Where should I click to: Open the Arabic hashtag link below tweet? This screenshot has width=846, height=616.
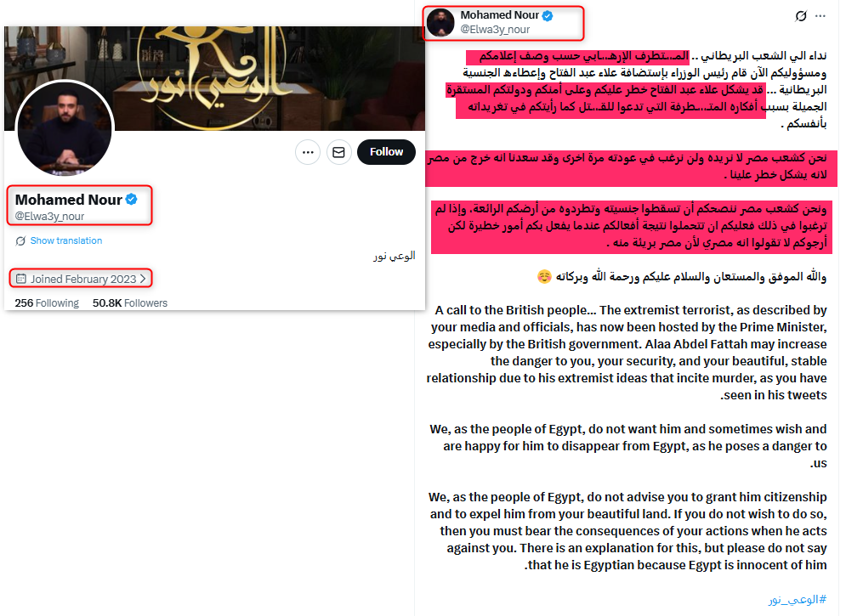point(797,599)
